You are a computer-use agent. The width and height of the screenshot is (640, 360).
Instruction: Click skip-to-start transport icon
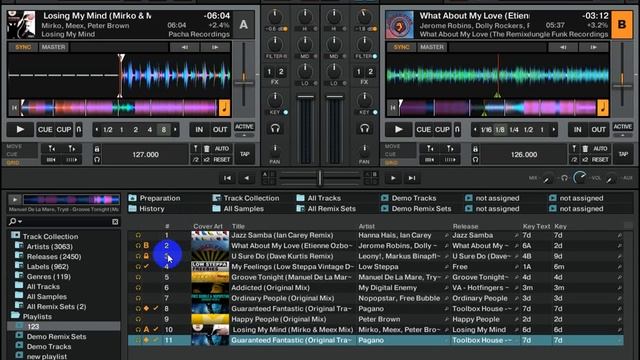[227, 178]
